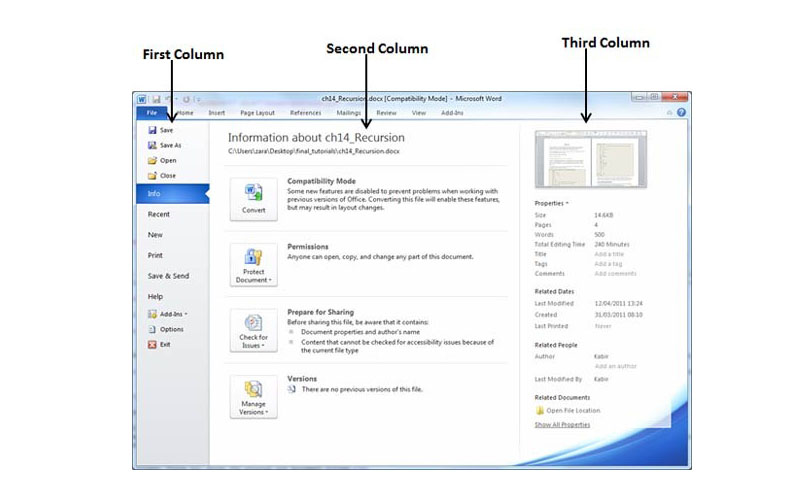
Task: Switch to the Home tab
Action: pyautogui.click(x=185, y=113)
